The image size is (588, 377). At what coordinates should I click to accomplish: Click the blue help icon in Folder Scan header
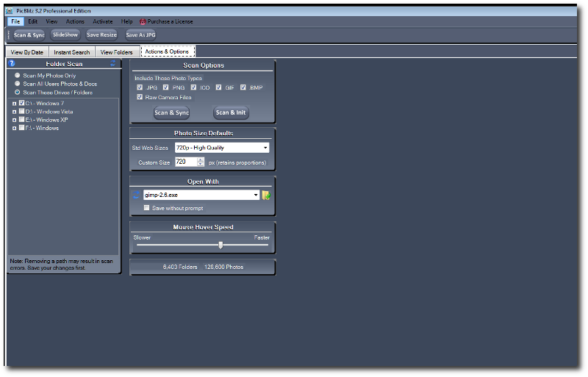pos(12,64)
